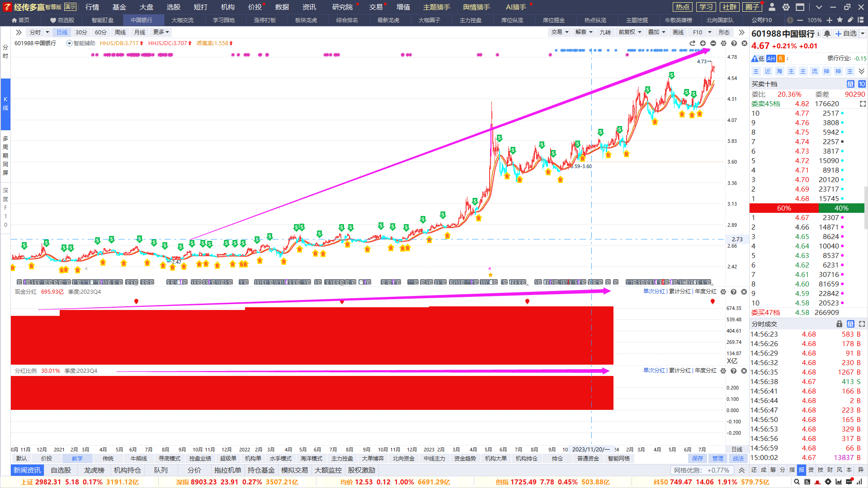The image size is (868, 488).
Task: Open the F10 dropdown arrow
Action: 710,32
